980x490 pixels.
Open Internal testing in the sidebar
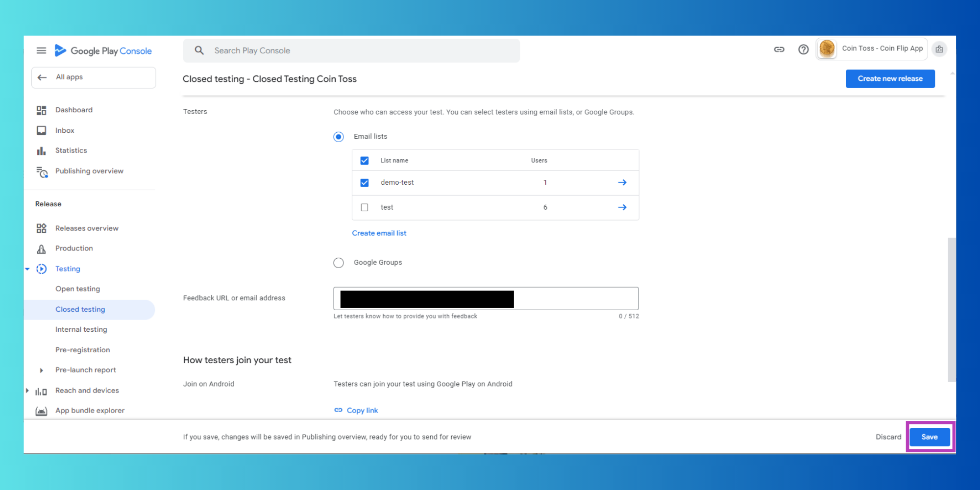click(81, 329)
